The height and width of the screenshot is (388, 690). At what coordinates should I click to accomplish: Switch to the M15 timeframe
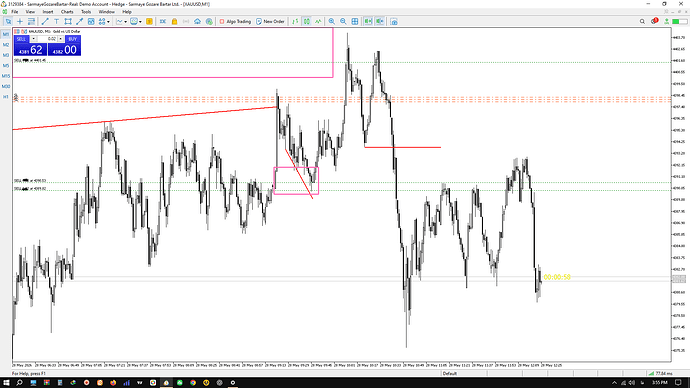(6, 76)
